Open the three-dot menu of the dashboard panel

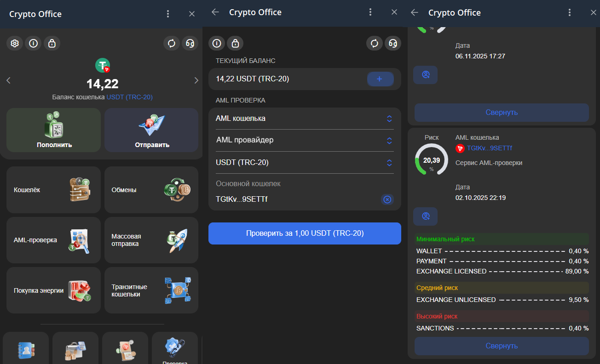(168, 14)
